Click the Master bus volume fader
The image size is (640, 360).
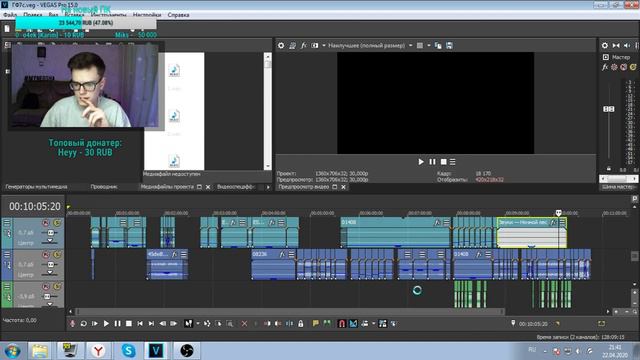(609, 109)
